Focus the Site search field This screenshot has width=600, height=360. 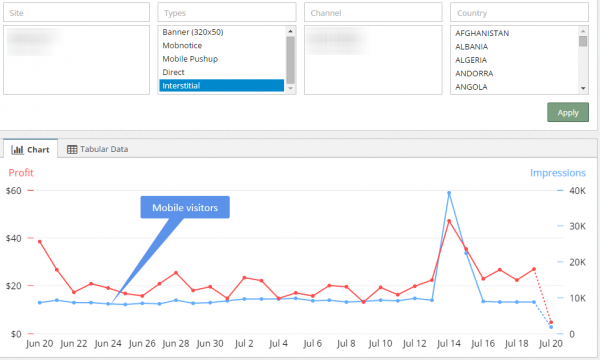(77, 13)
